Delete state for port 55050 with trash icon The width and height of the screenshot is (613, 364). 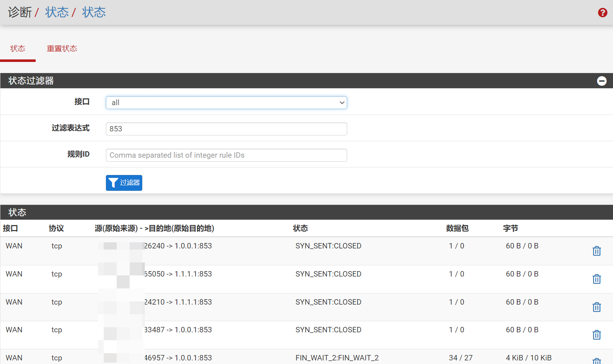pyautogui.click(x=596, y=279)
